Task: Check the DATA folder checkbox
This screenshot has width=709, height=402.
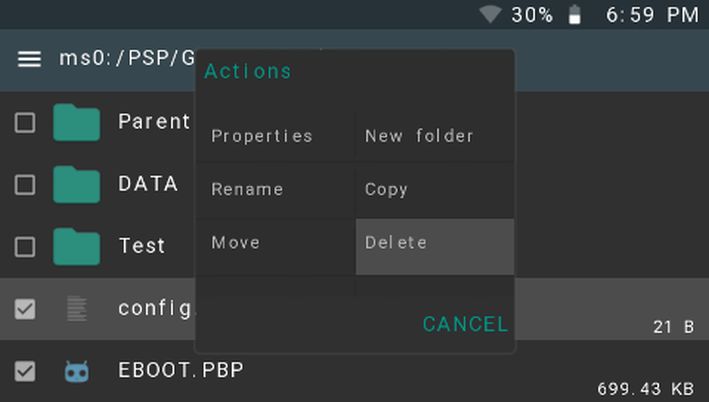Action: (25, 184)
